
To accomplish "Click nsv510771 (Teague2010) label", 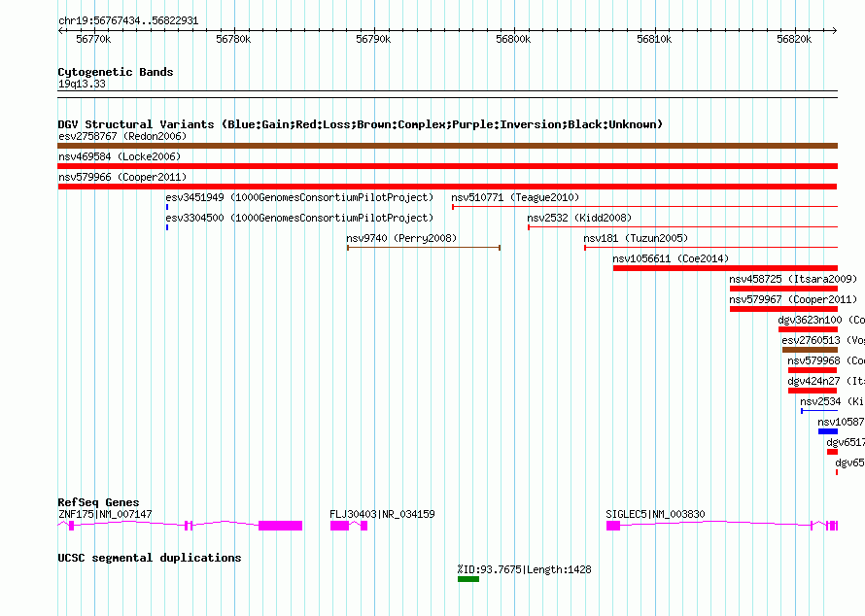I will [x=515, y=197].
